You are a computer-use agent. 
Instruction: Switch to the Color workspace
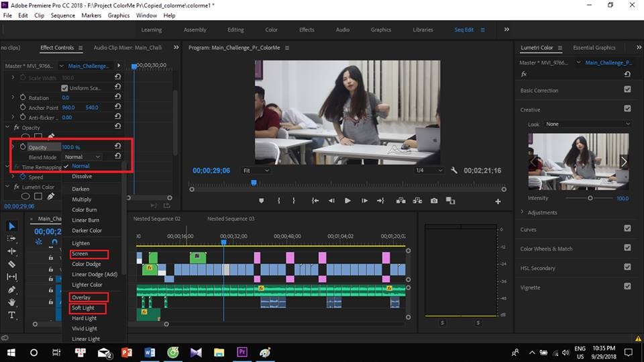point(271,30)
